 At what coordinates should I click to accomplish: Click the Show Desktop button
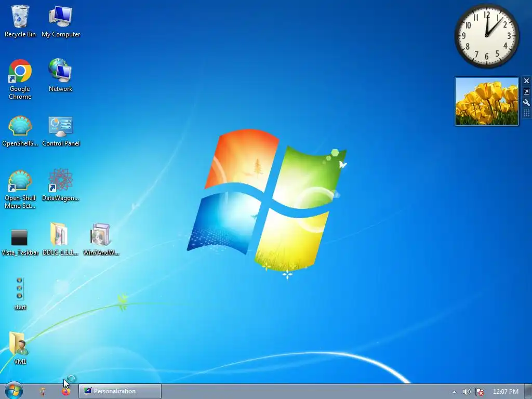point(528,392)
